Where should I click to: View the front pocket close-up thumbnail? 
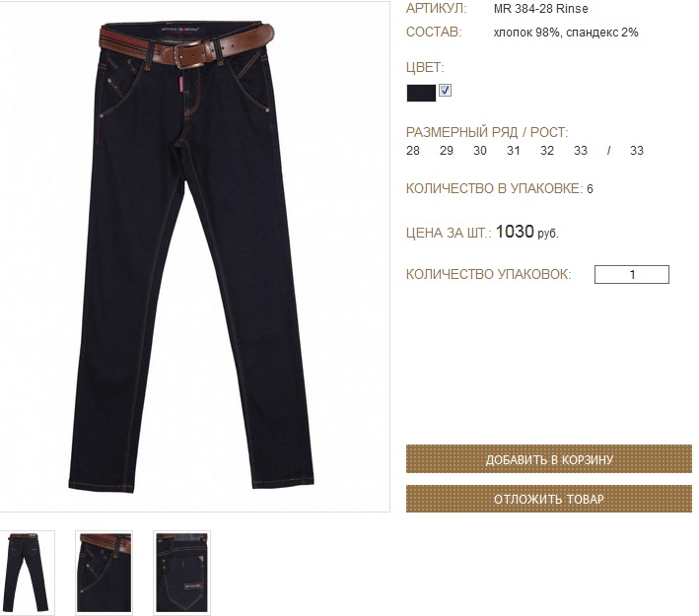coord(104,574)
